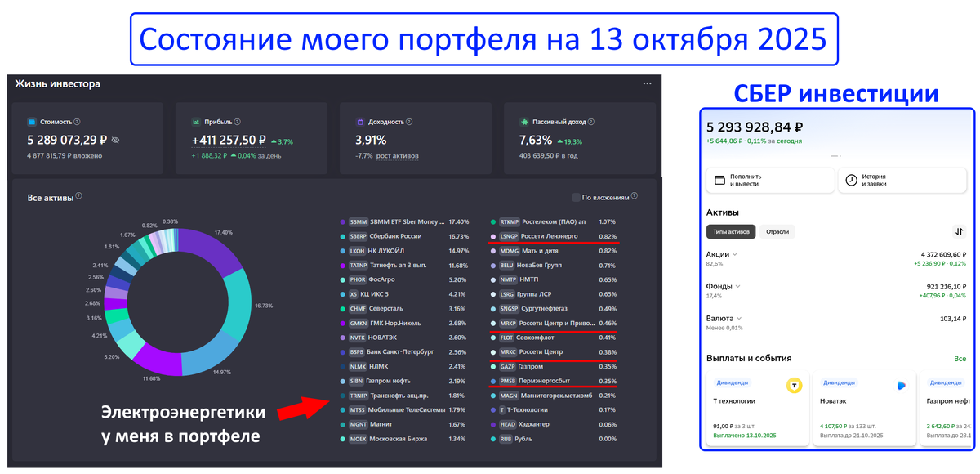The image size is (980, 474).
Task: Click the help icon next to Стоимость
Action: click(77, 122)
